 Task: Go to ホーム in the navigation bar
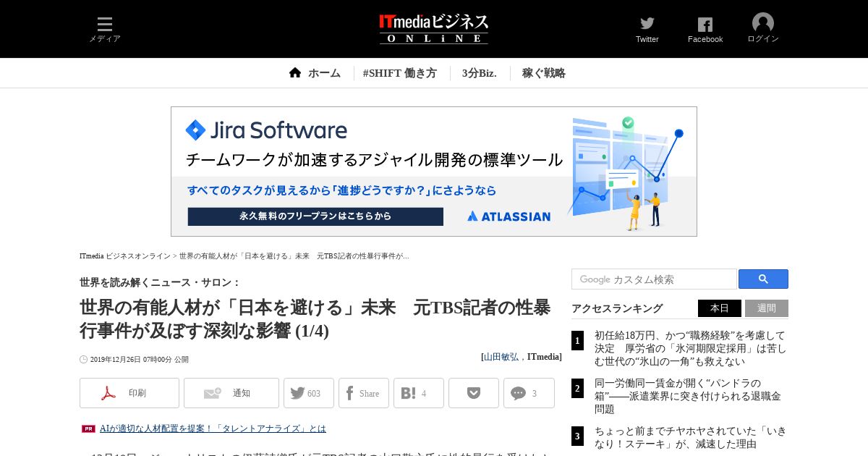315,73
